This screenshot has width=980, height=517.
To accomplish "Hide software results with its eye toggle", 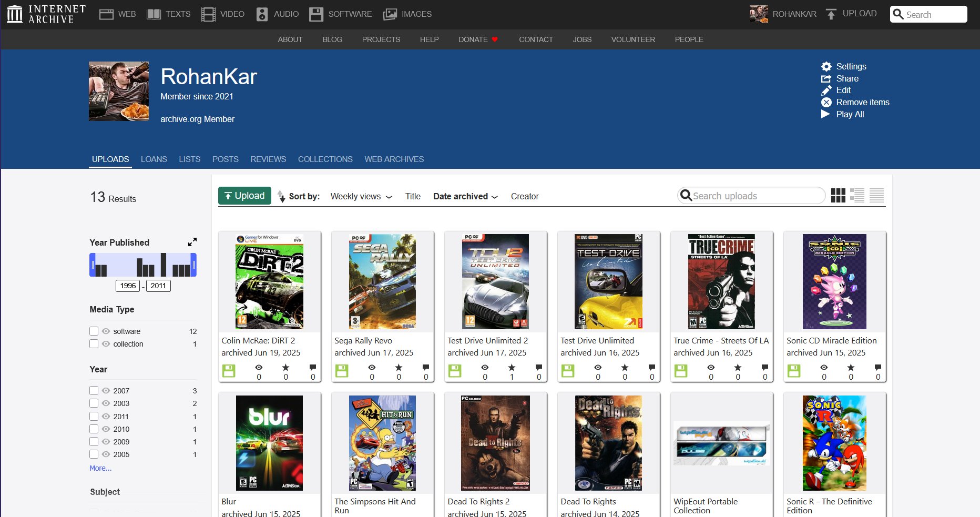I will pos(106,331).
